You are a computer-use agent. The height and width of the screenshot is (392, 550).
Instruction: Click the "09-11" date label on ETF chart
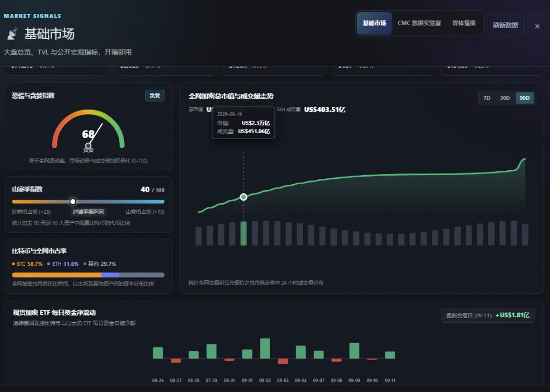pyautogui.click(x=390, y=380)
